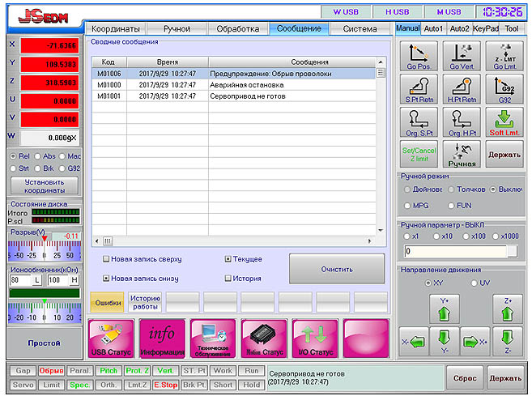
Task: Raise Z with Z+ arrow
Action: click(507, 309)
